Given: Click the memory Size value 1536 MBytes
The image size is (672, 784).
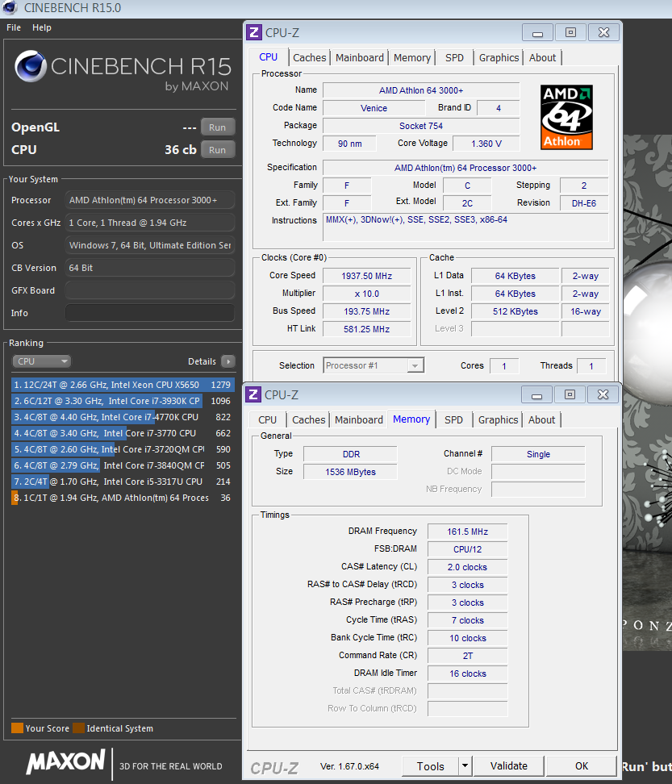Looking at the screenshot, I should coord(350,472).
